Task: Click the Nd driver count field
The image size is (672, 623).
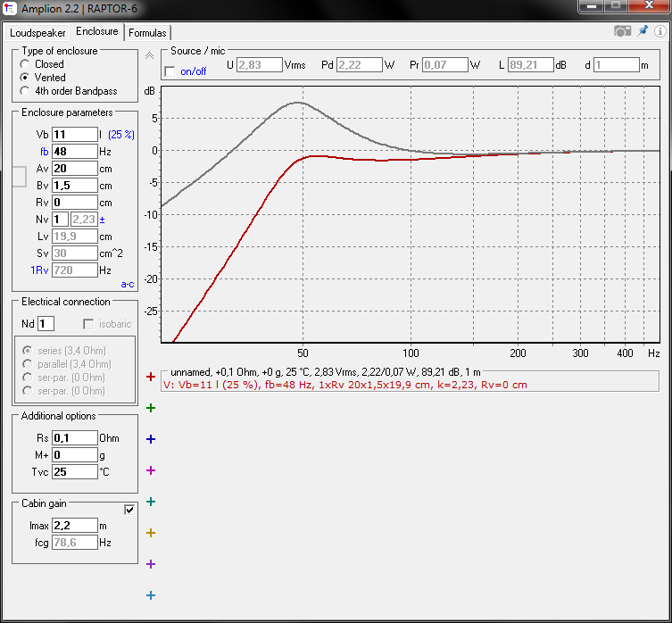Action: 46,324
